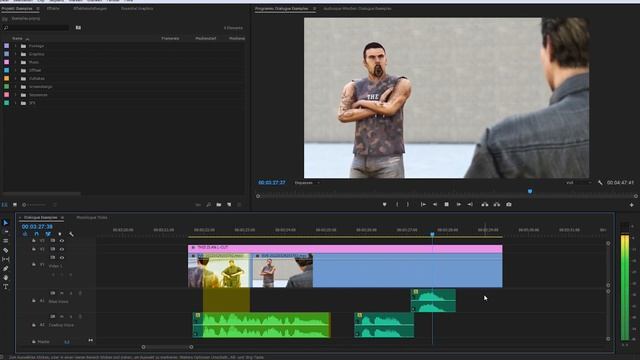Sort Project panel by Name column

17,38
